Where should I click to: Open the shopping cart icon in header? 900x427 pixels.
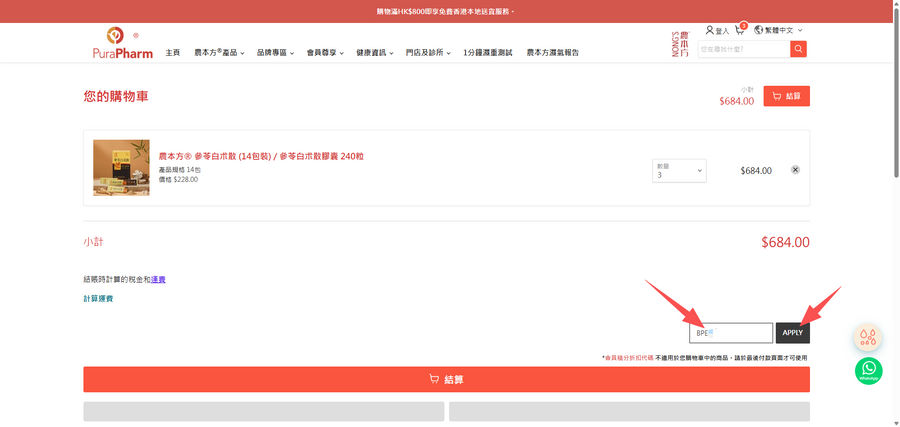(740, 30)
